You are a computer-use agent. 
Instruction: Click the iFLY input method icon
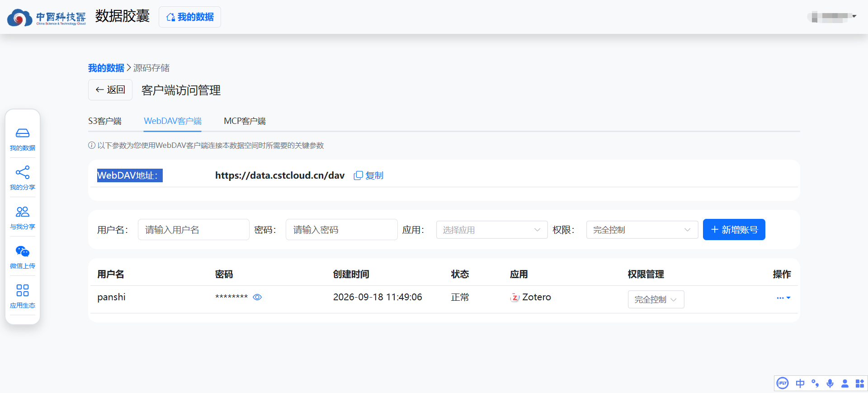[x=783, y=384]
